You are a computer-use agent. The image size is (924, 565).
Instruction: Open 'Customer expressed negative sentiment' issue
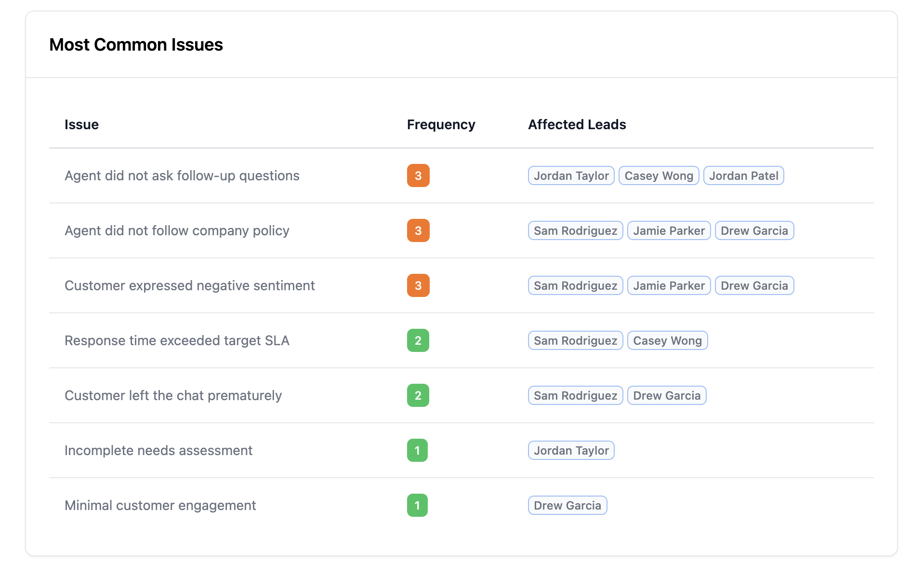(189, 286)
